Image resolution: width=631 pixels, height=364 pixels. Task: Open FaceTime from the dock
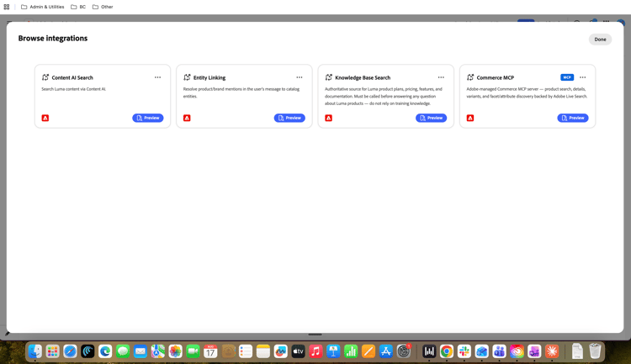(x=194, y=351)
